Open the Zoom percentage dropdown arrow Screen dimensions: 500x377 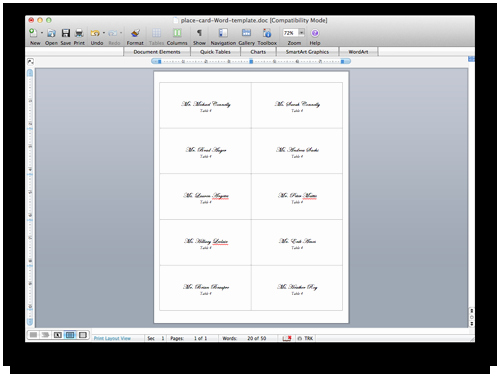pos(301,33)
